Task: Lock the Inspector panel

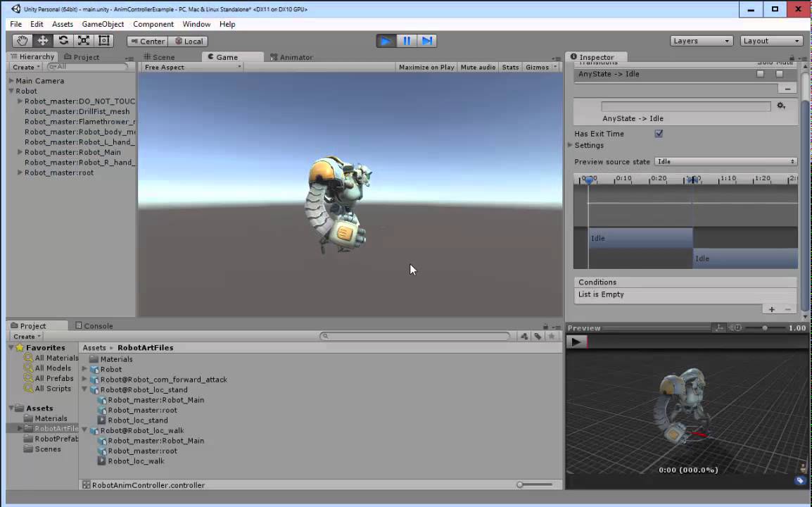Action: pyautogui.click(x=792, y=58)
